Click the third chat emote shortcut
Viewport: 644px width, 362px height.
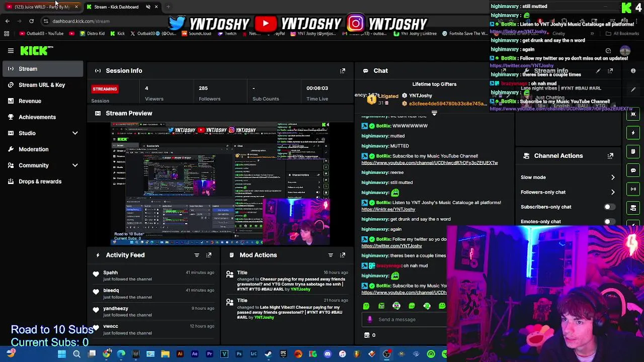point(396,306)
